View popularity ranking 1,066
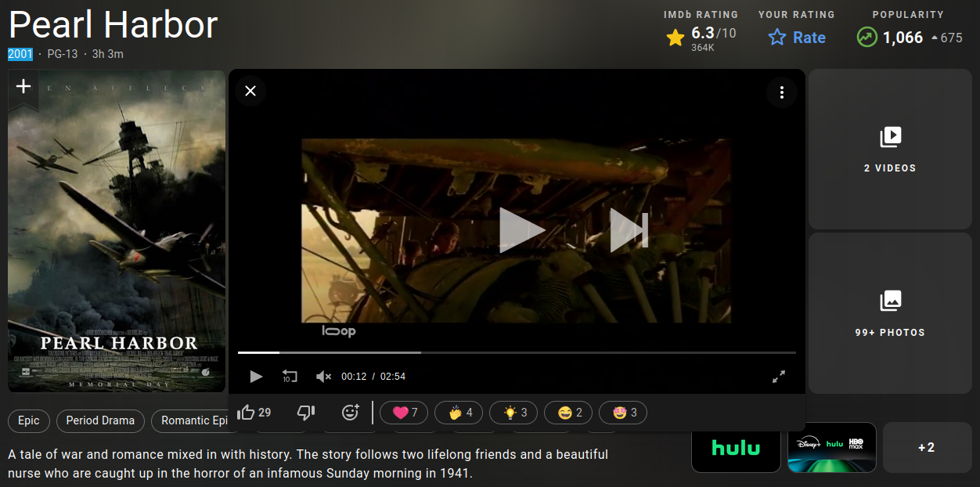Screen dimensions: 980x487 point(908,38)
